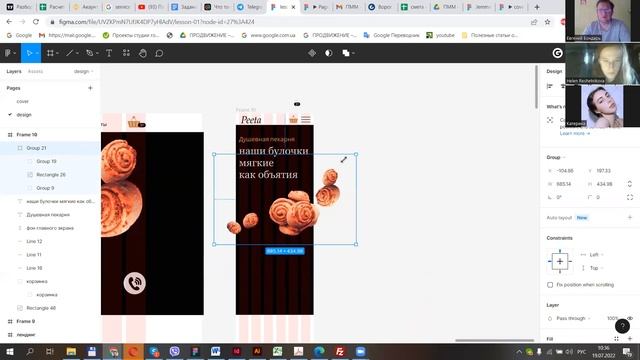Toggle layer visibility eye icon
This screenshot has width=640, height=360.
coord(630,318)
